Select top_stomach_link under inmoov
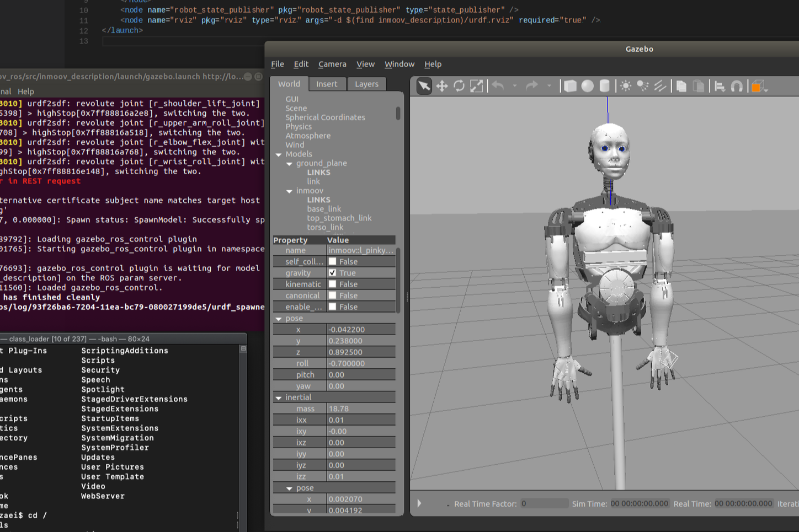The height and width of the screenshot is (532, 799). 339,218
